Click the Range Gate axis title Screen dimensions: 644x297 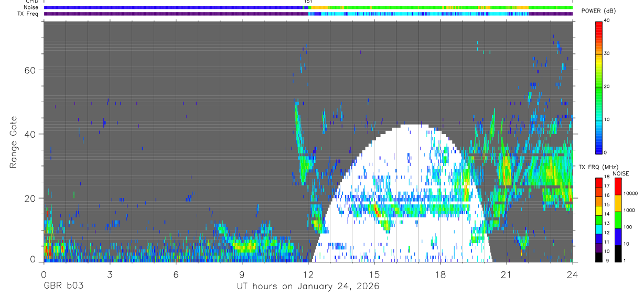point(14,142)
